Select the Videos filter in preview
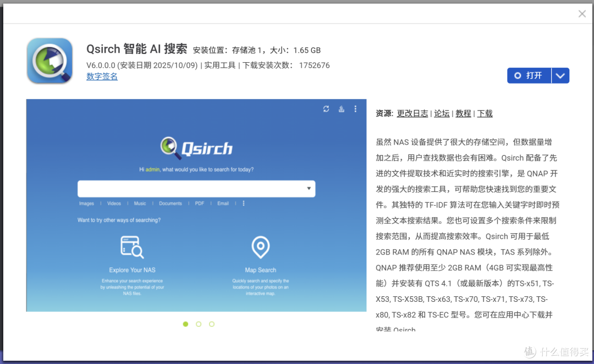 [x=114, y=203]
